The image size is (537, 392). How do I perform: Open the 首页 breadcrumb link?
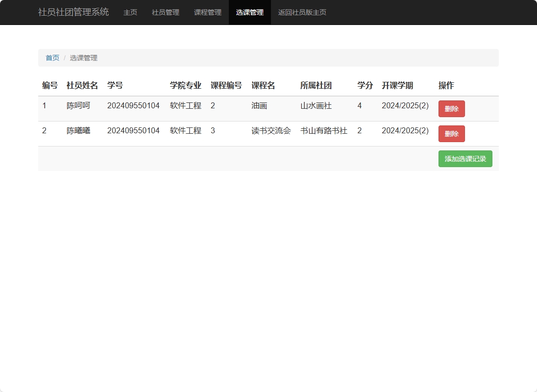click(x=52, y=57)
